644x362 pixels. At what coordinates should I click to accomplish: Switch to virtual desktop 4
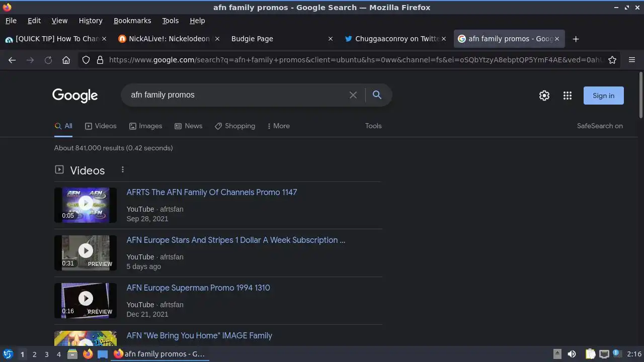tap(58, 354)
